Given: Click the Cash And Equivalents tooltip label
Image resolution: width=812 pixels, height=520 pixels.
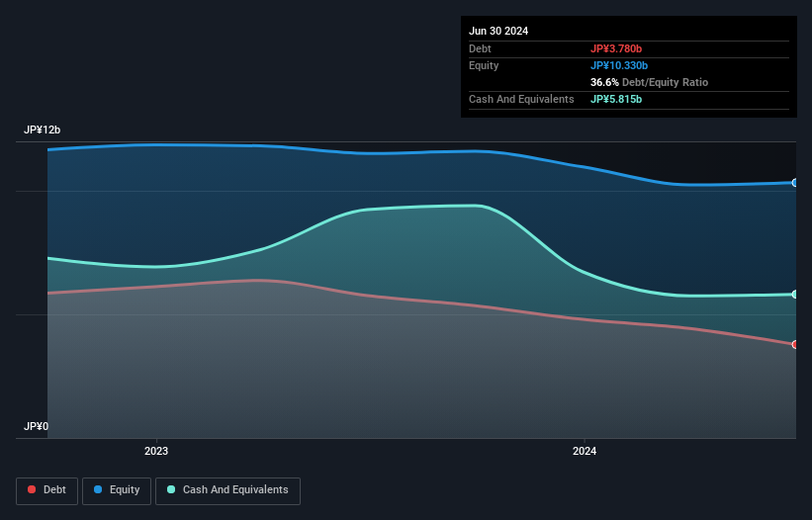Looking at the screenshot, I should point(521,99).
